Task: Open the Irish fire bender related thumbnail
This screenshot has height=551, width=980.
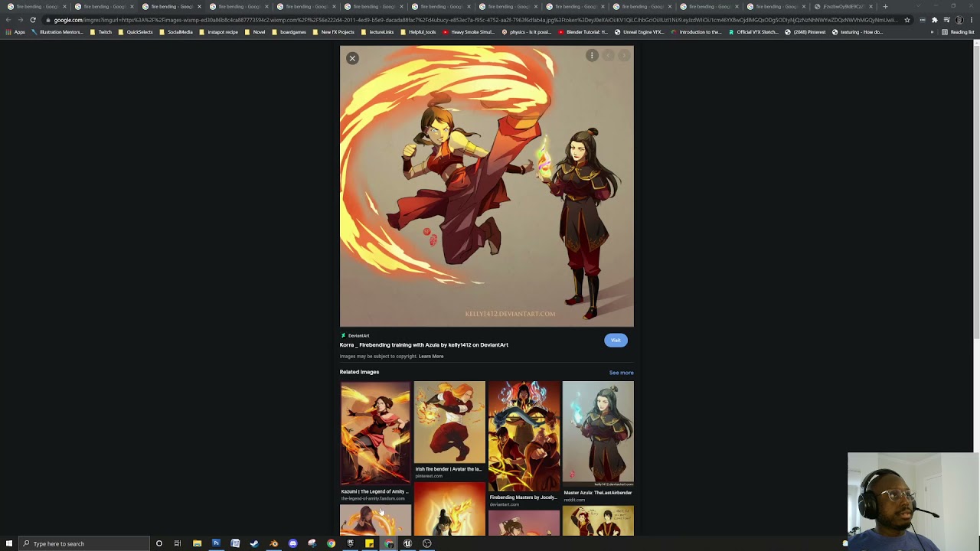Action: pyautogui.click(x=449, y=422)
